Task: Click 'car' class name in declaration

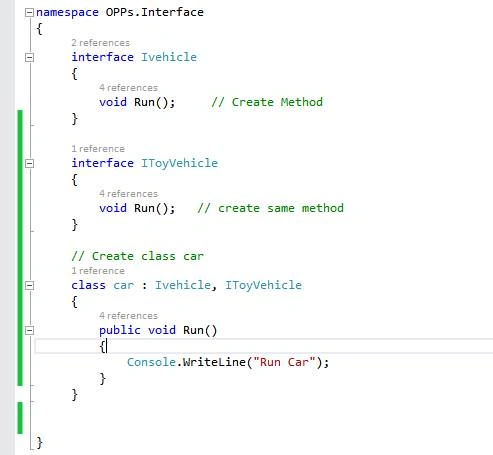Action: [x=123, y=285]
